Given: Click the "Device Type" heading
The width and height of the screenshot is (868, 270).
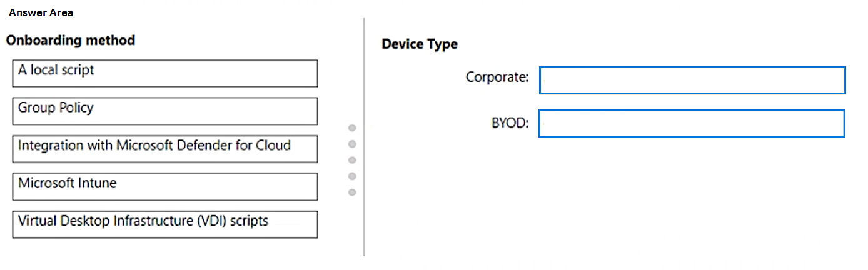Looking at the screenshot, I should [419, 44].
